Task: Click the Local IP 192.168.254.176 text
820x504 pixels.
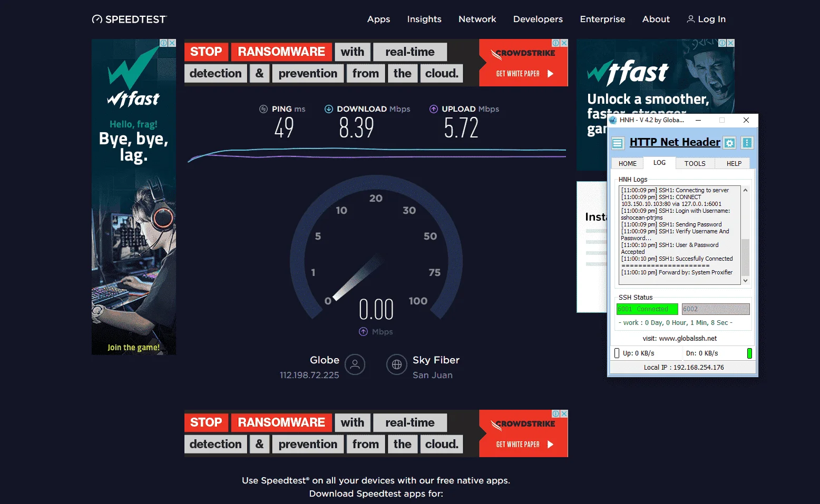Action: point(684,368)
